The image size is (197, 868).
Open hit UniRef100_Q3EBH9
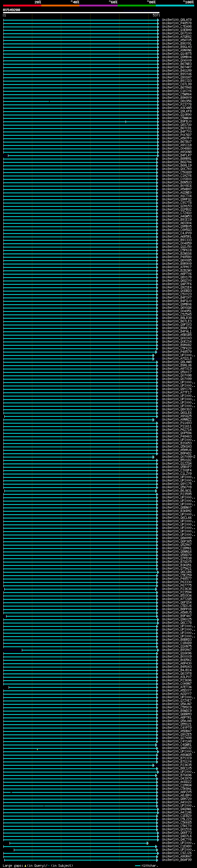(x=177, y=30)
